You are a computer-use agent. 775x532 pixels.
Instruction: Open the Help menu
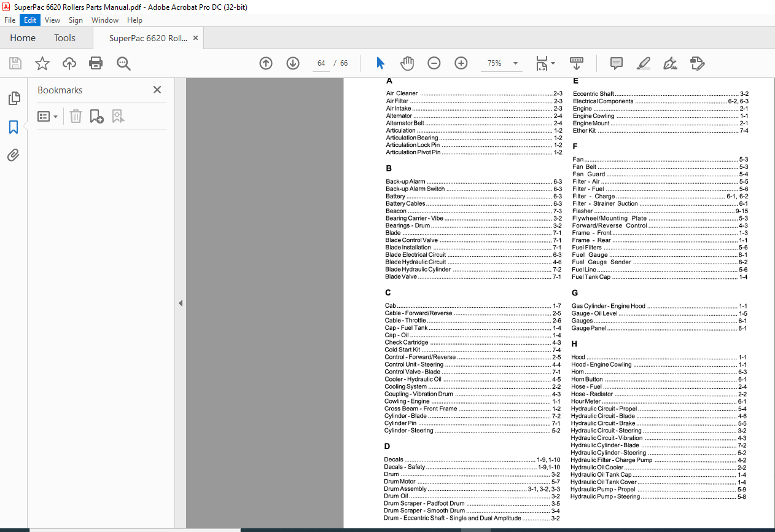pyautogui.click(x=134, y=20)
